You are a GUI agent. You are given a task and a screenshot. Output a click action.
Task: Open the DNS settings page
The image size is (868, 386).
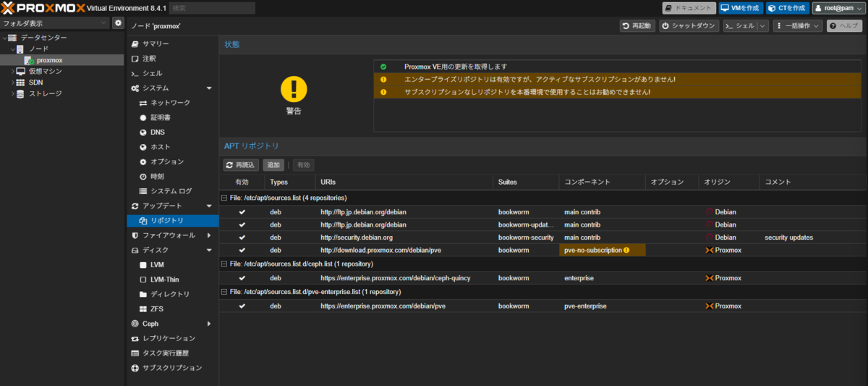158,133
